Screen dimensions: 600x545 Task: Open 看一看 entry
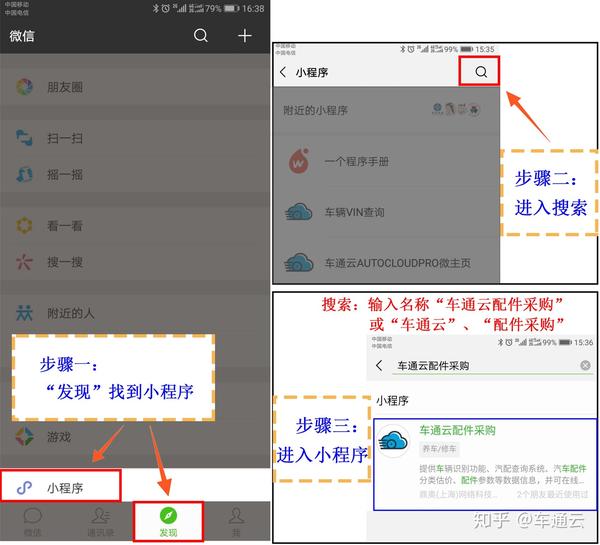click(x=135, y=226)
